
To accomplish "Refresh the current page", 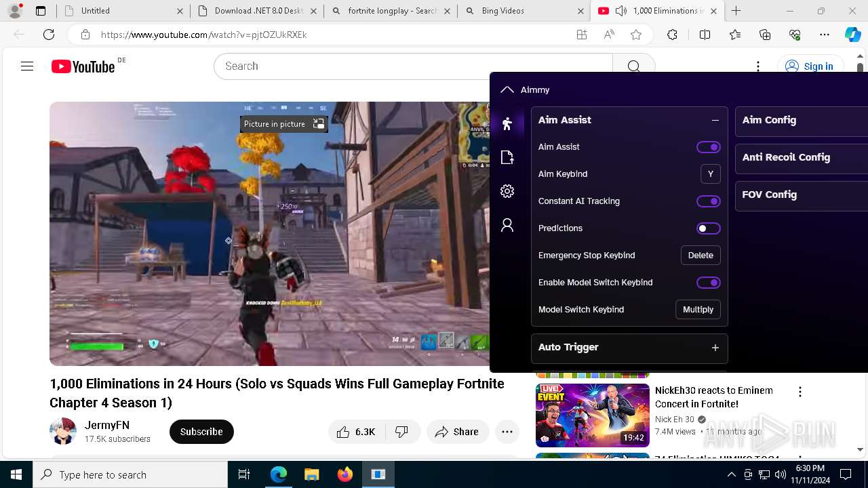I will point(49,35).
